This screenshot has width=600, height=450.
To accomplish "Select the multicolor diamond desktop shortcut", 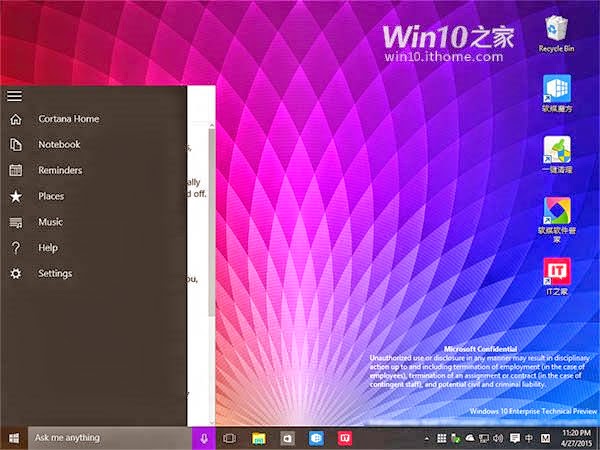I will [557, 220].
